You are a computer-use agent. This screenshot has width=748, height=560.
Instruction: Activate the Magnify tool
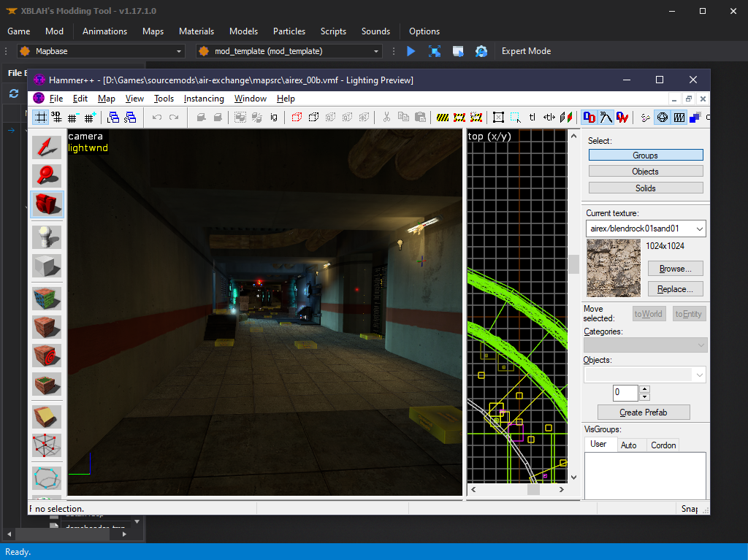(x=47, y=175)
